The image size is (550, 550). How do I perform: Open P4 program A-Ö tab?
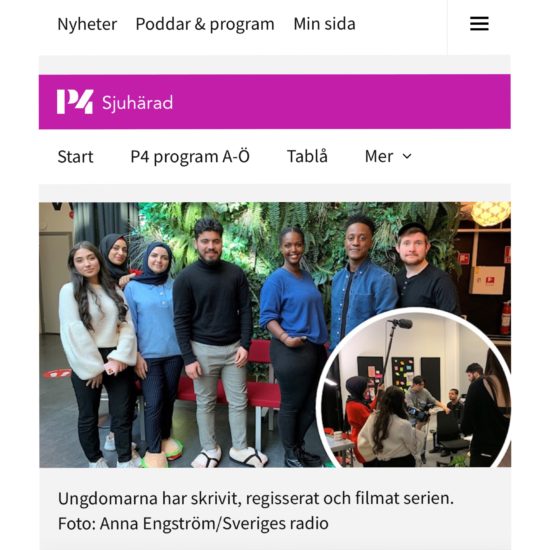pyautogui.click(x=190, y=156)
